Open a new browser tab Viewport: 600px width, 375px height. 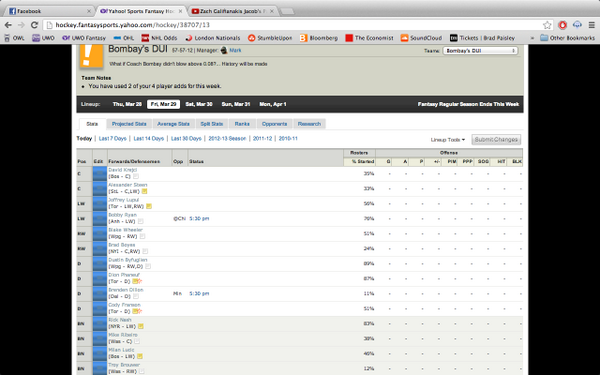(287, 11)
